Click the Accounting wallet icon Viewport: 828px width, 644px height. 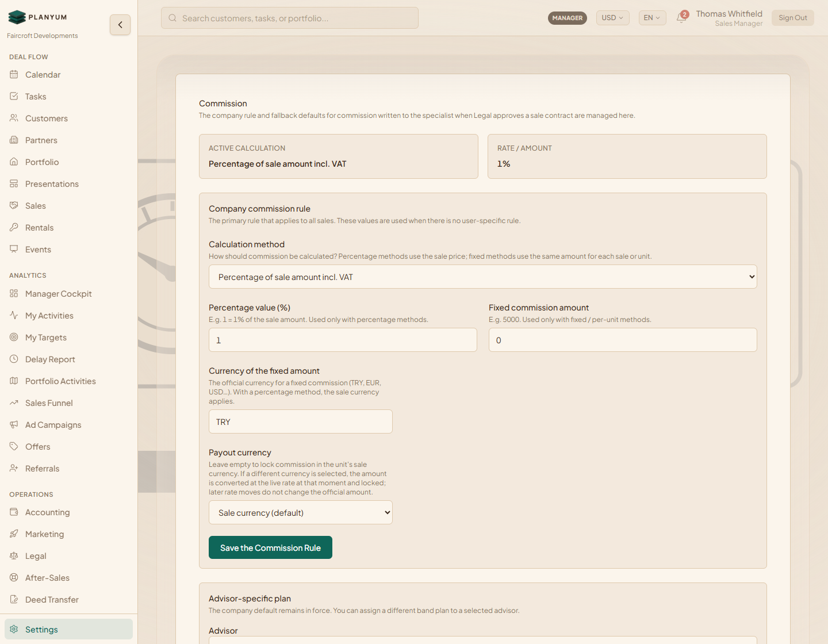[14, 512]
